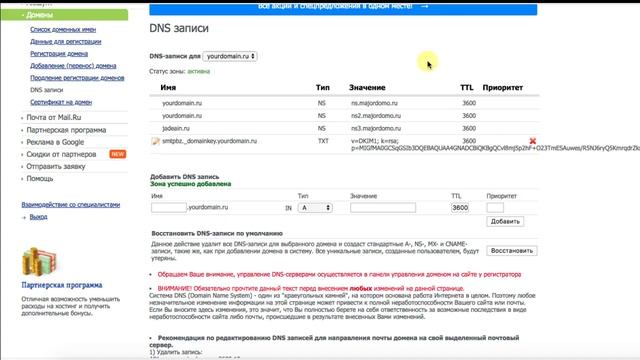Click the blue promotions banner at top
The width and height of the screenshot is (640, 360).
pos(343,8)
